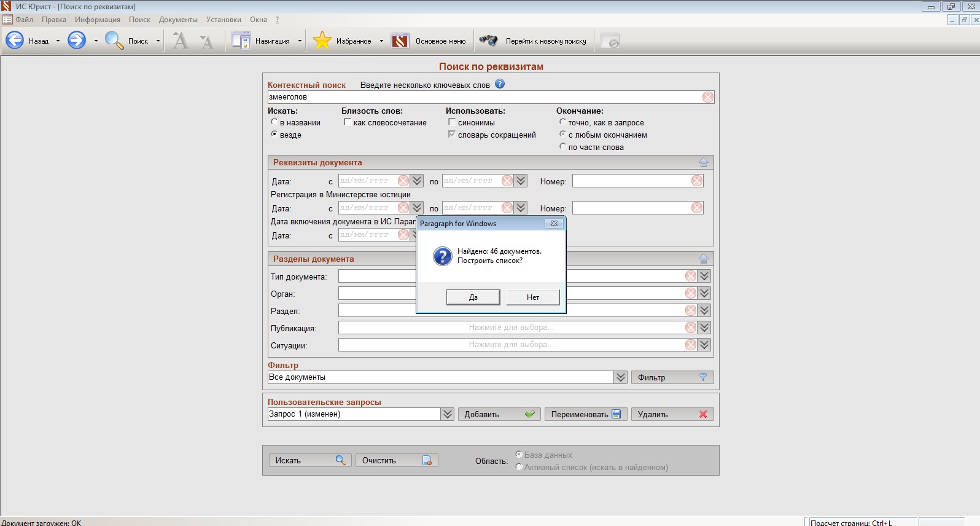Click the Переименовать button
The image size is (980, 526).
click(586, 414)
